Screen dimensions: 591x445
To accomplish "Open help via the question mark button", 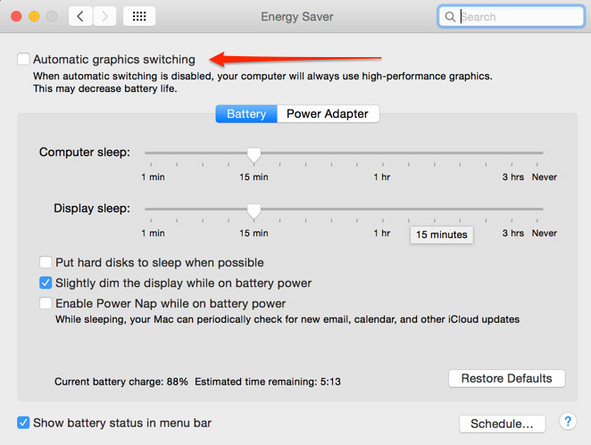I will [x=568, y=421].
